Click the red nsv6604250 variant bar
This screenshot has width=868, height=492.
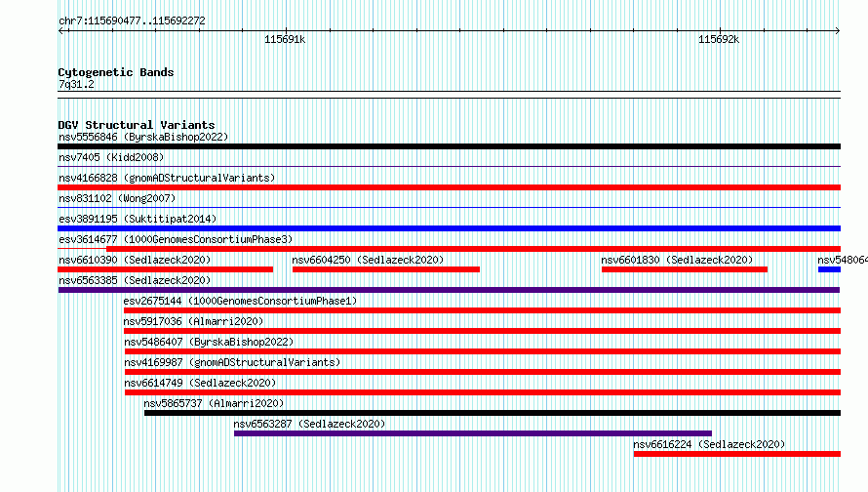386,269
